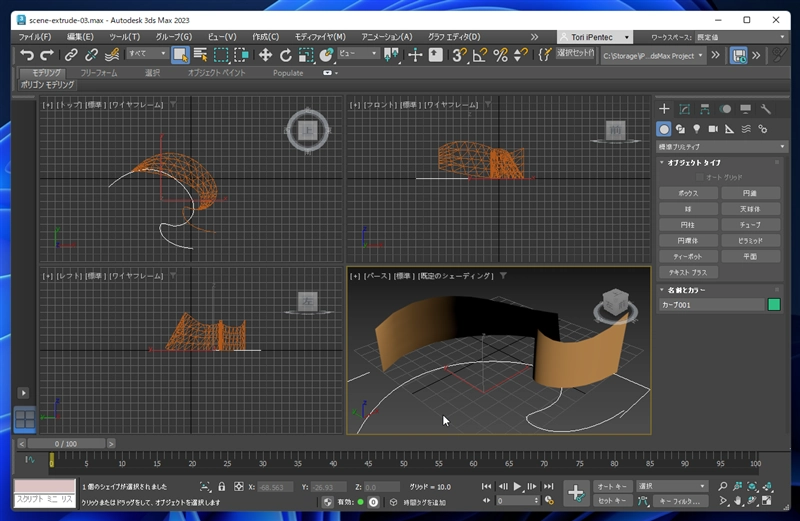
Task: Open the Select by Name list icon
Action: [201, 55]
